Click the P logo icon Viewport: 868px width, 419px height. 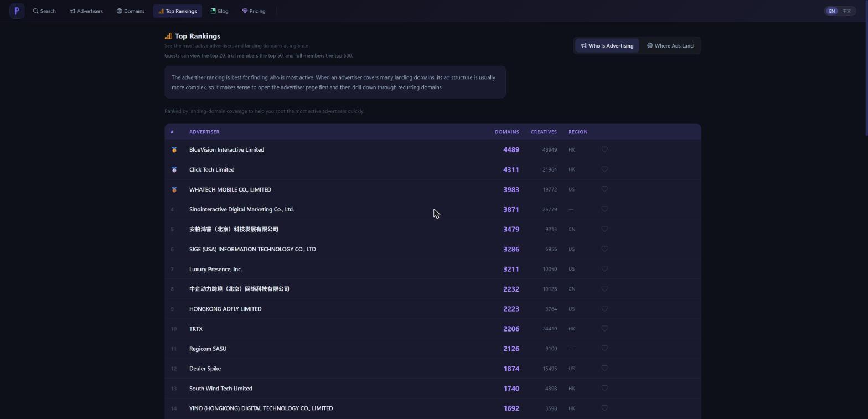(x=17, y=11)
